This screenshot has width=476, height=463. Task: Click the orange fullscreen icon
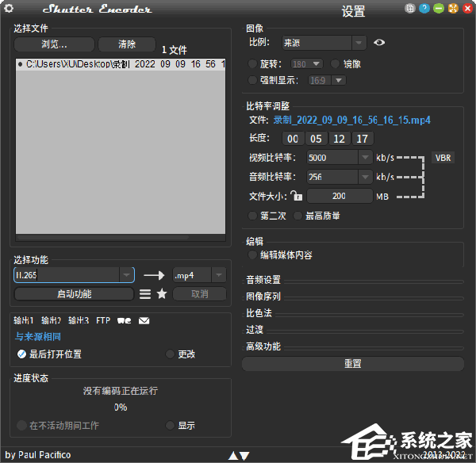coord(453,8)
